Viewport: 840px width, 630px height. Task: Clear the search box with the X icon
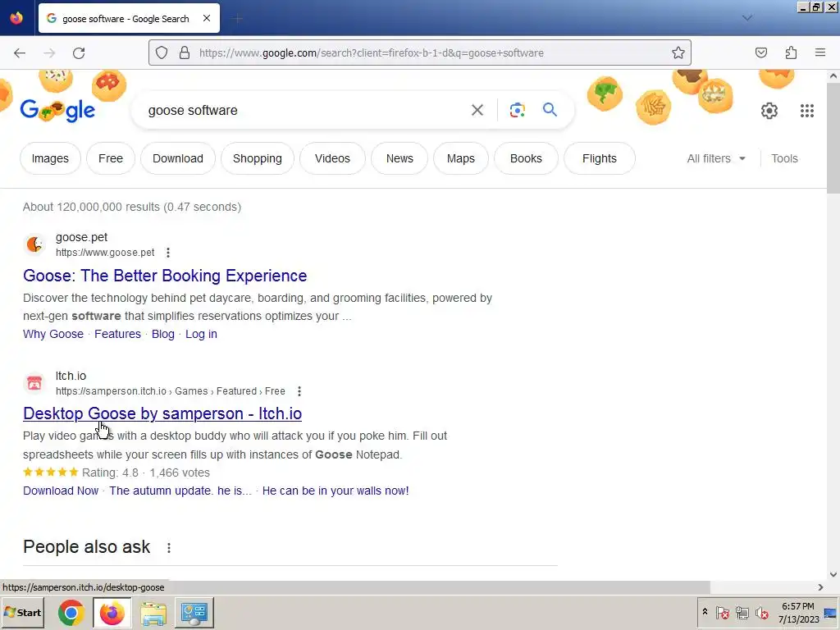click(x=477, y=110)
